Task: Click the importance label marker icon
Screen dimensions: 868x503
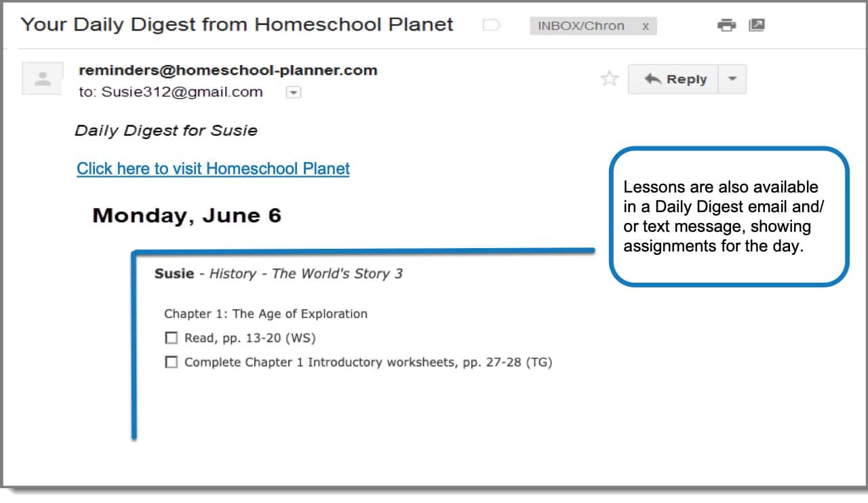Action: pos(491,26)
